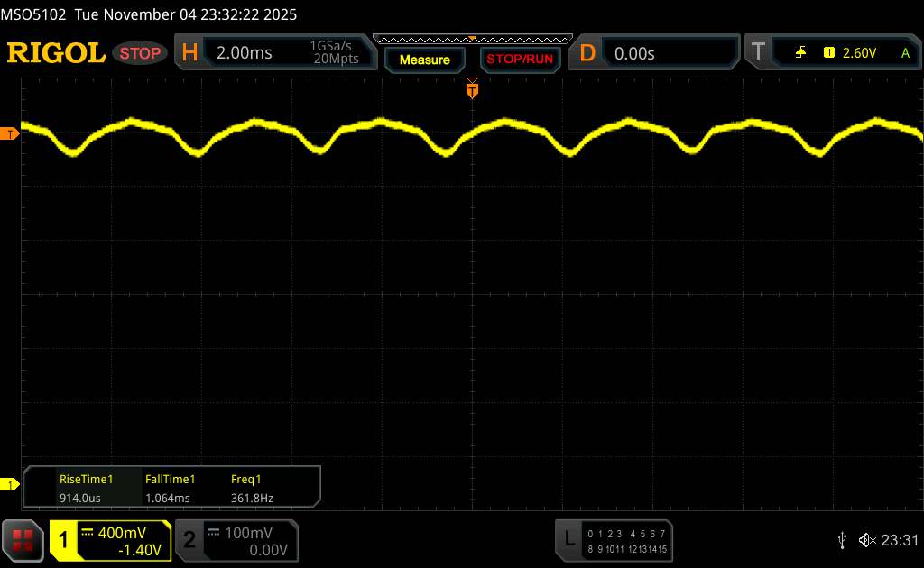
Task: Open trigger settings via the T icon
Action: [756, 53]
